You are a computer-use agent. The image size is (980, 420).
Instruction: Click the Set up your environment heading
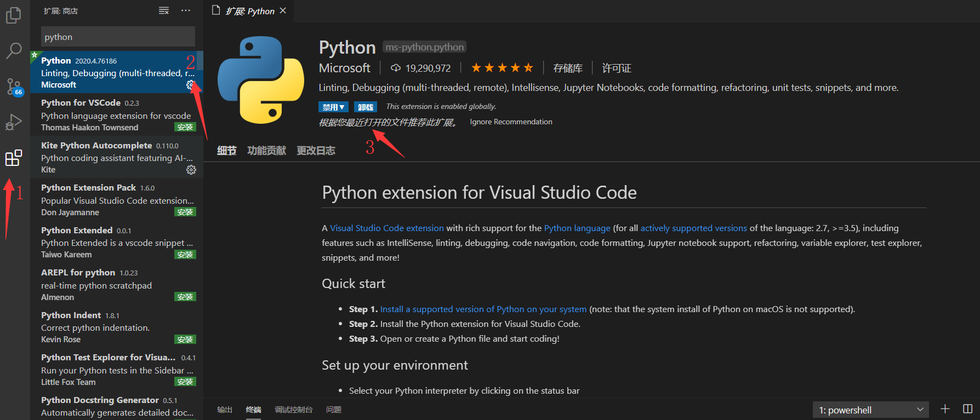[x=395, y=365]
